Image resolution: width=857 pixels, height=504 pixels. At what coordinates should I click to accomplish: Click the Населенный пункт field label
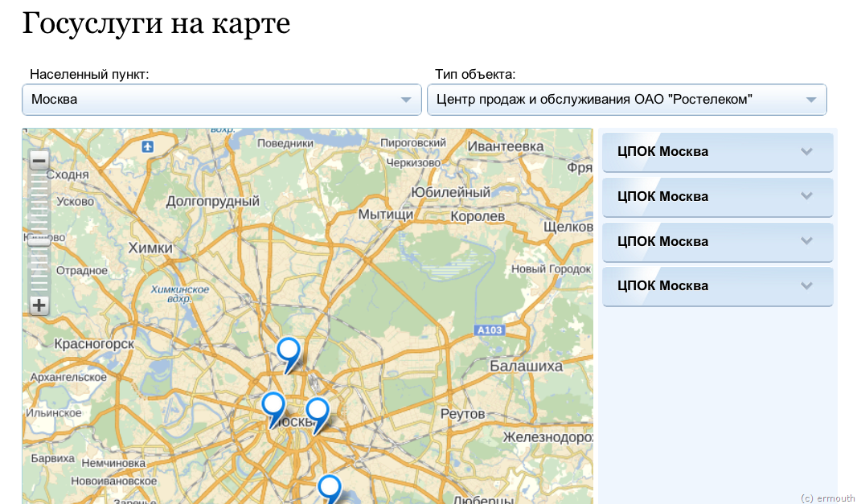pos(89,74)
